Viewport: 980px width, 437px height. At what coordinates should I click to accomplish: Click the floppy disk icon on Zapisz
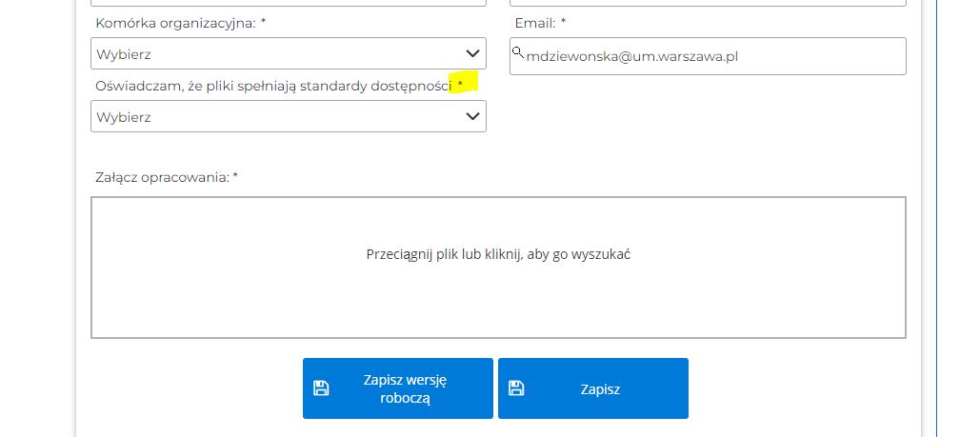(516, 388)
